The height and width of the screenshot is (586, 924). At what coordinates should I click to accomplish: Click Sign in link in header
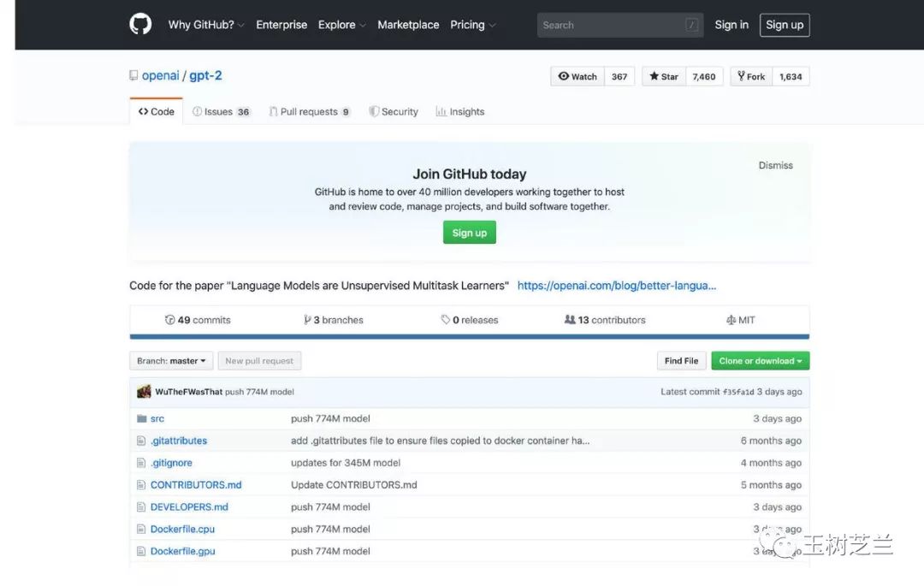click(x=731, y=25)
